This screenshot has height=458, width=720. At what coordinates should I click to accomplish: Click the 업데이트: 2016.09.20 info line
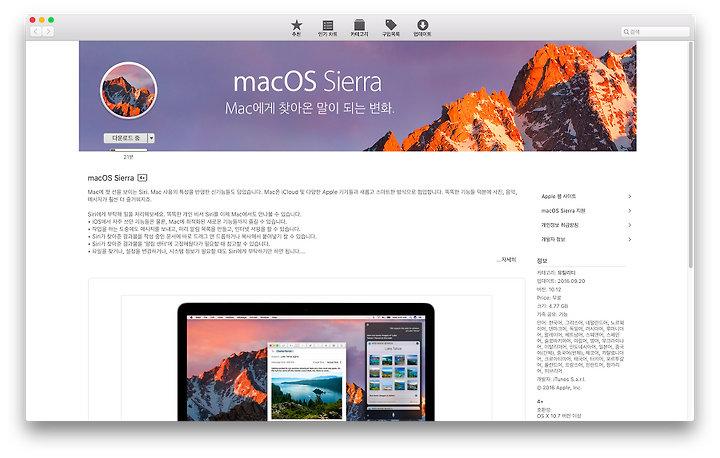click(561, 281)
